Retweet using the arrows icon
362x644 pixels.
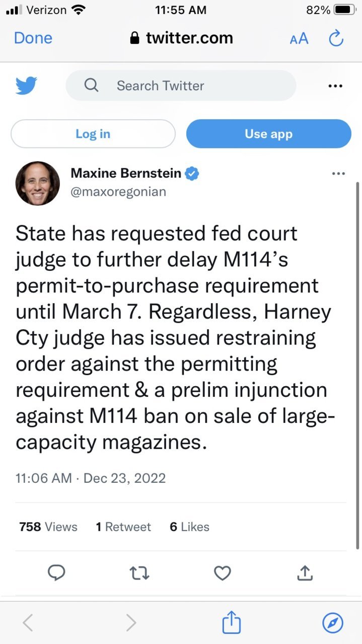(139, 573)
